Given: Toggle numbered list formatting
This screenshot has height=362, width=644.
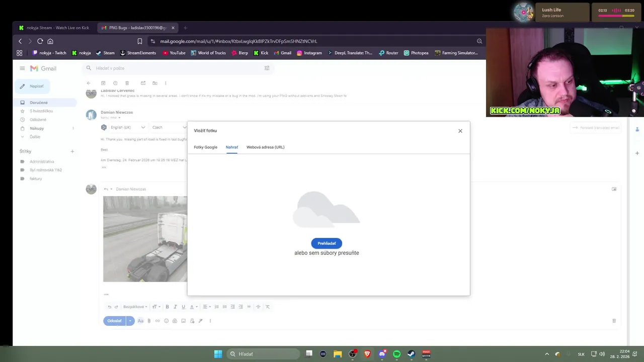Looking at the screenshot, I should (x=217, y=307).
